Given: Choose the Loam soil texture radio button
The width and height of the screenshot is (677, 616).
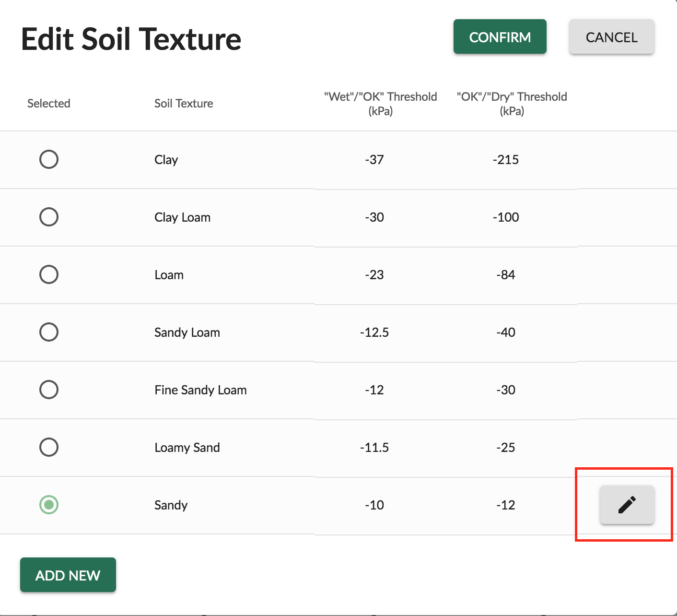Looking at the screenshot, I should tap(49, 274).
